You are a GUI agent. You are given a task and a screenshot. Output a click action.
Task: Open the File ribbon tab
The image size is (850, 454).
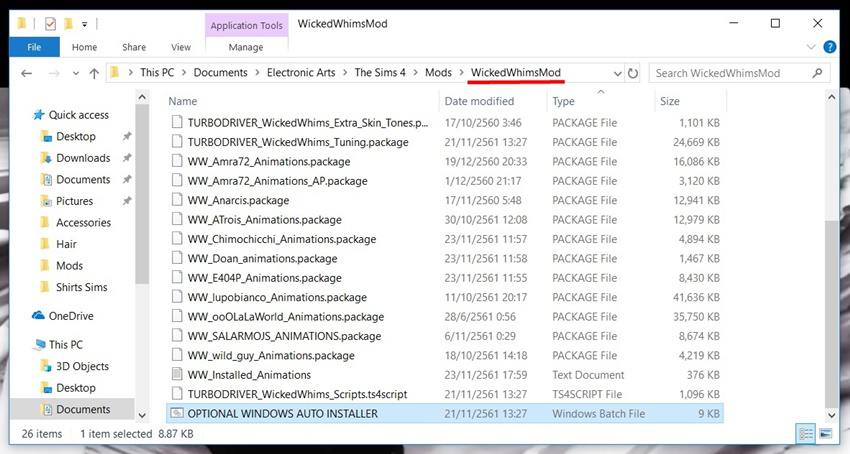tap(34, 47)
